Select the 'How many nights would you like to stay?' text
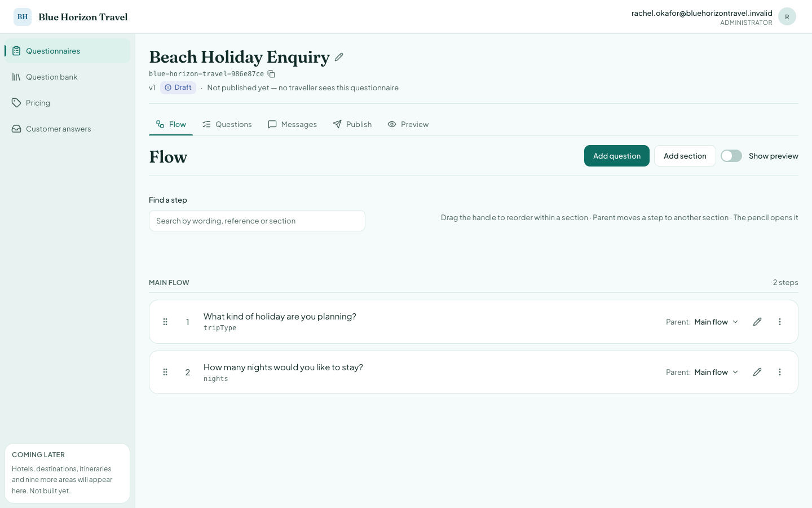 coord(283,367)
